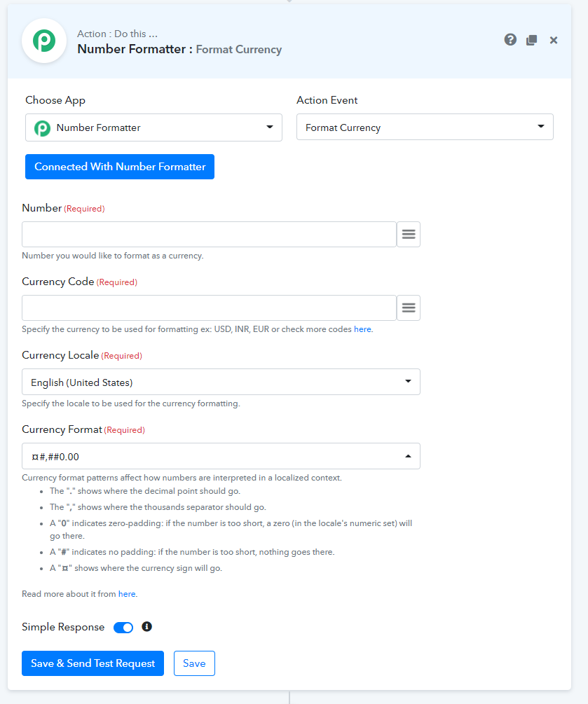The image size is (588, 704).
Task: Click the Simple Response info icon
Action: [146, 626]
